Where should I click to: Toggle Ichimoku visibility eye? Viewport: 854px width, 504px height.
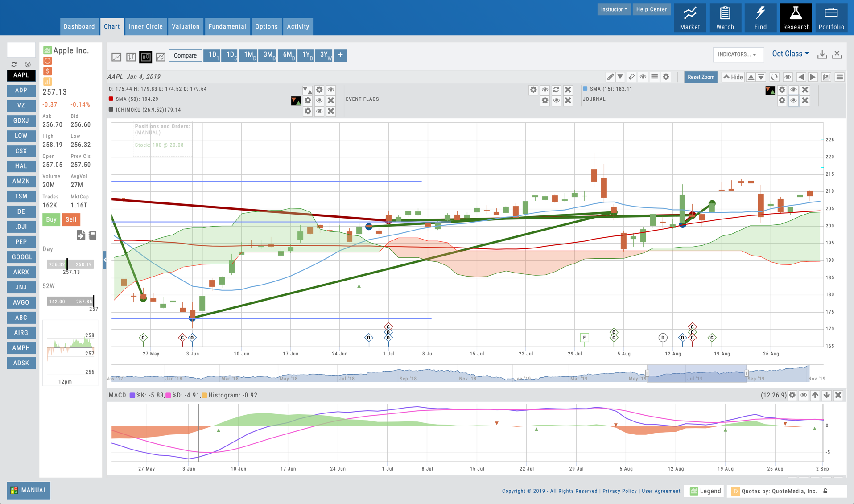tap(319, 111)
